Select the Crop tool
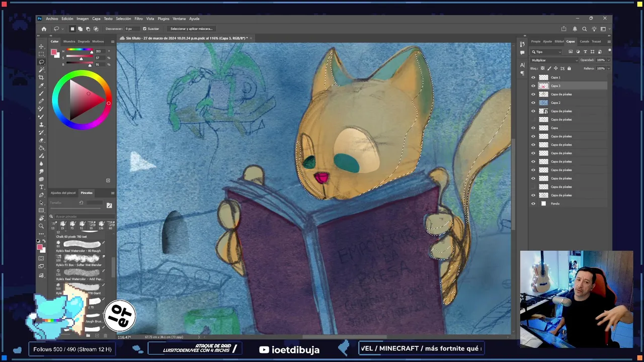 pos(41,77)
